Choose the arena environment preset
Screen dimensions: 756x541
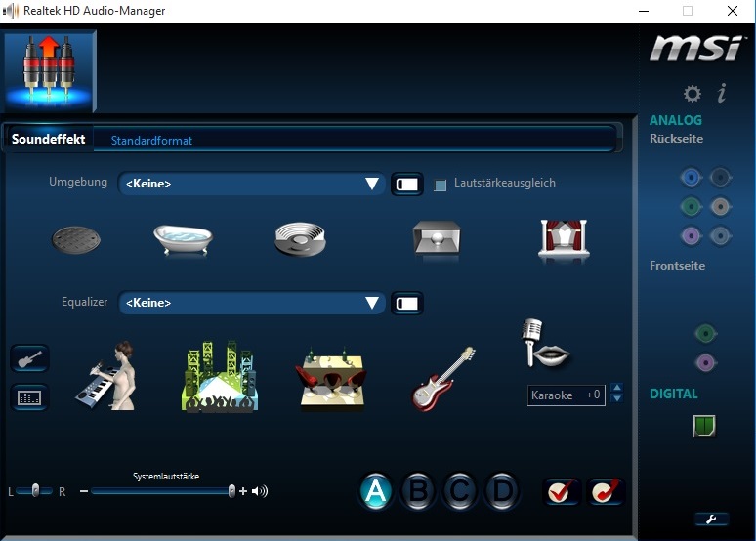(x=301, y=238)
